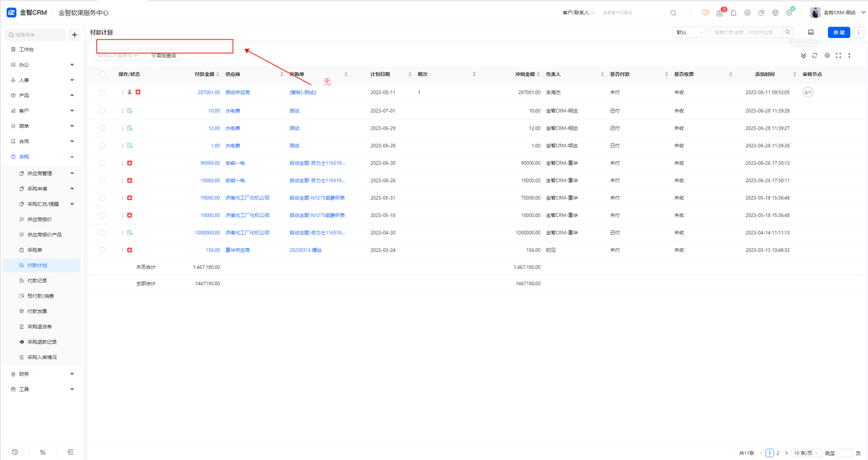Go to page 2 in pagination
Image resolution: width=868 pixels, height=460 pixels.
pos(778,453)
